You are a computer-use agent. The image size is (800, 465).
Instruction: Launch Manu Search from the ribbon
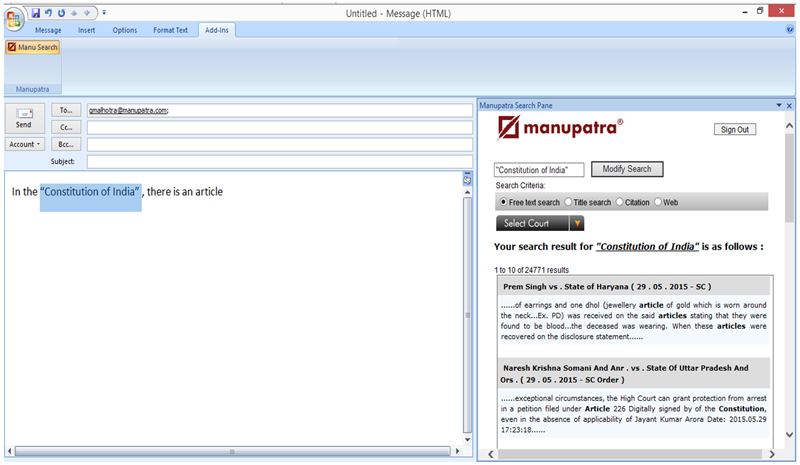(x=33, y=47)
